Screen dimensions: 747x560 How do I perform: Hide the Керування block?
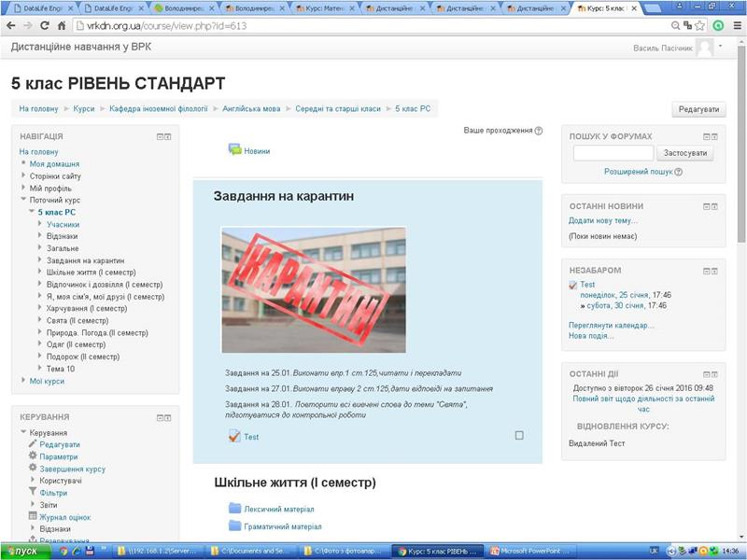point(160,417)
